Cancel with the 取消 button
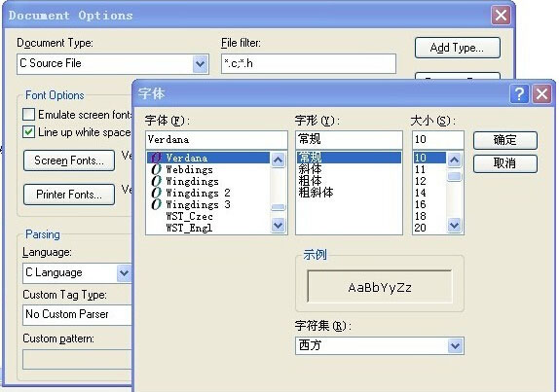This screenshot has width=559, height=392. (505, 163)
